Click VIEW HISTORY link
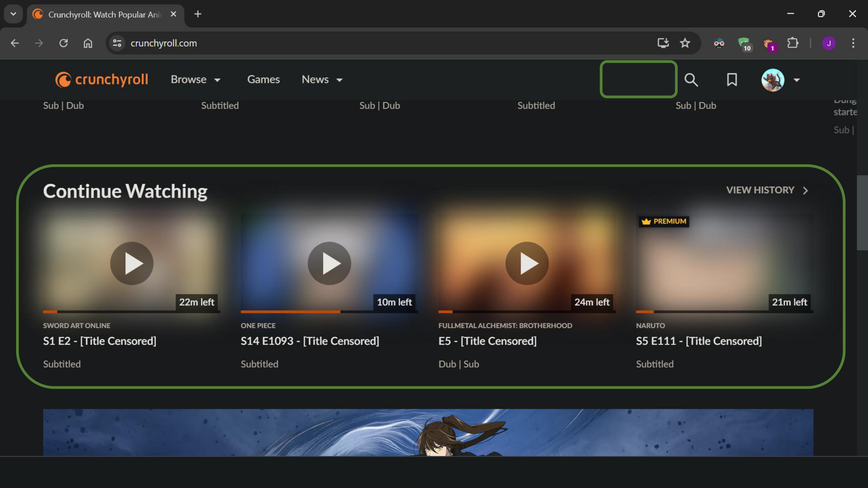Image resolution: width=868 pixels, height=488 pixels. coord(767,190)
